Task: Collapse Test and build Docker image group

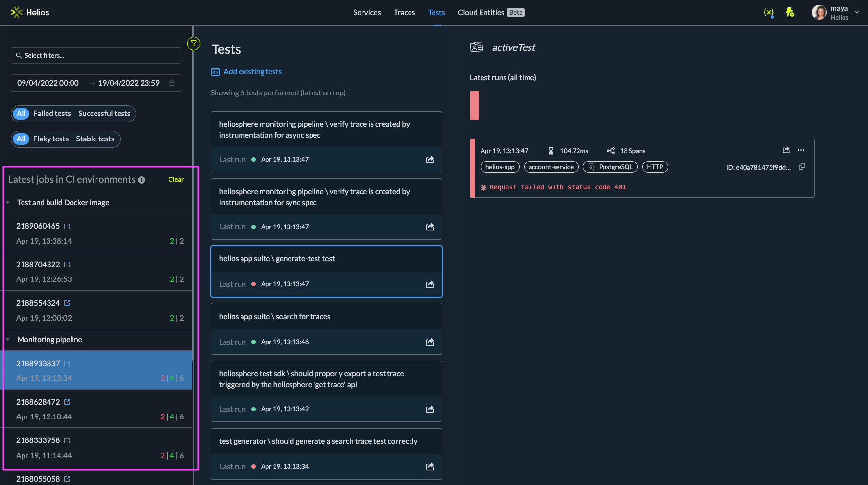Action: tap(8, 203)
